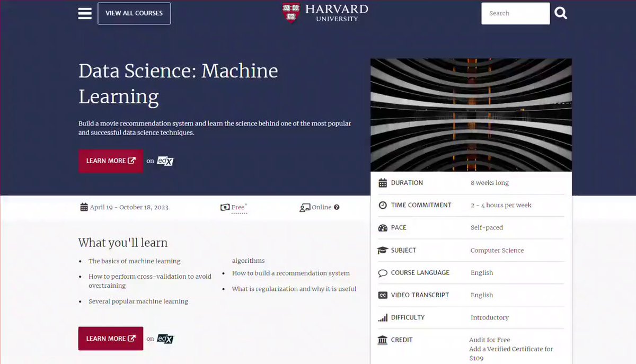Open the View All Courses button
This screenshot has height=364, width=636.
[134, 13]
